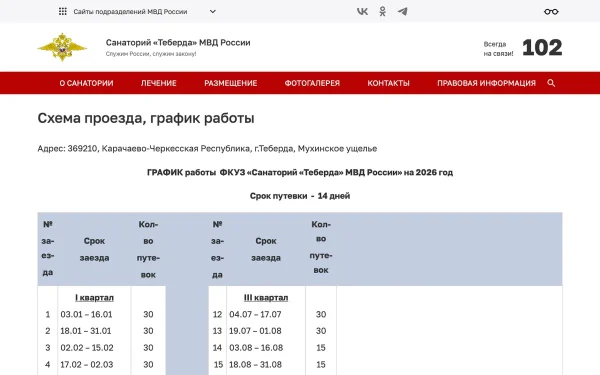Screen dimensions: 600x375
Task: Click the left «Срок заезда» column header
Action: [x=95, y=249]
